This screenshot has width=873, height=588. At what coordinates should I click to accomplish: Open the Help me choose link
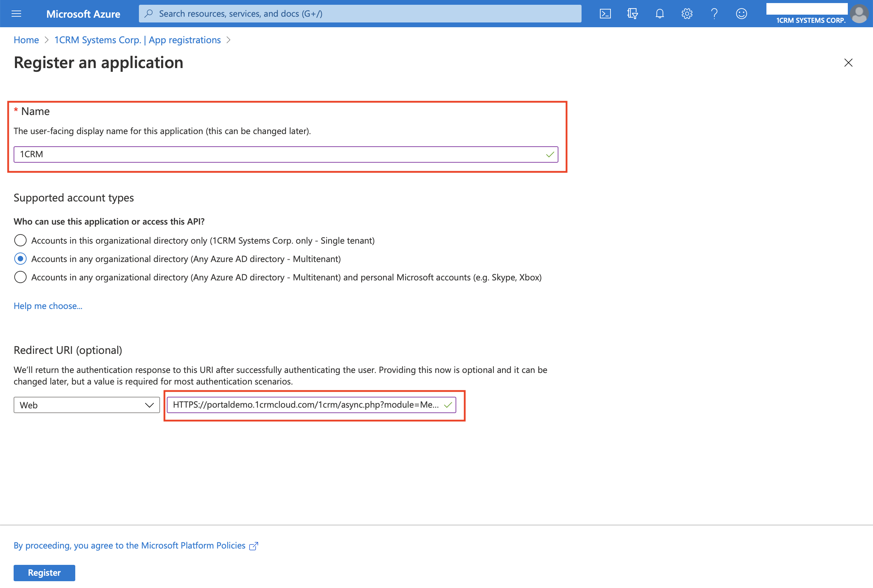pyautogui.click(x=48, y=306)
